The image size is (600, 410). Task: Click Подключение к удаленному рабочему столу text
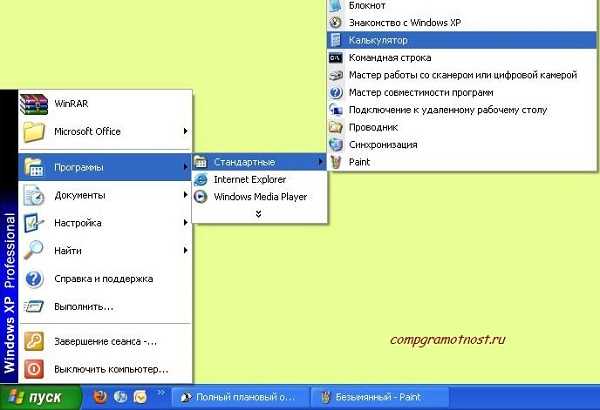coord(448,110)
